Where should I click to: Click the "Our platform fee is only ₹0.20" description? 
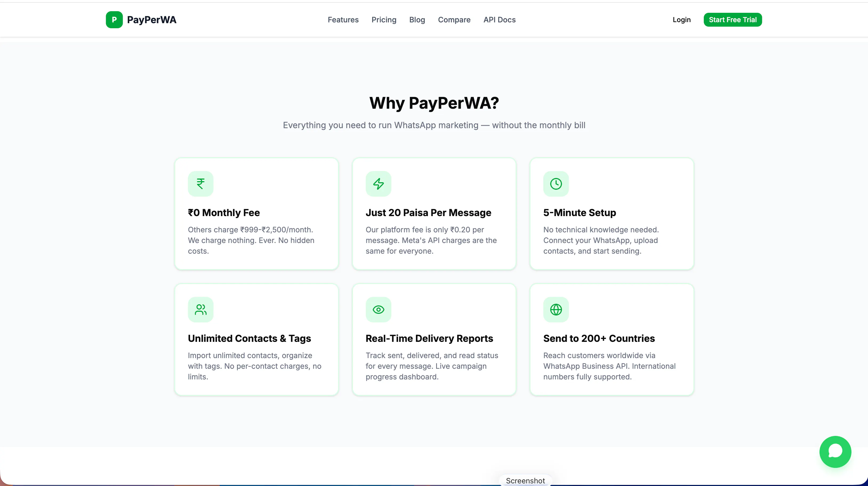(431, 241)
